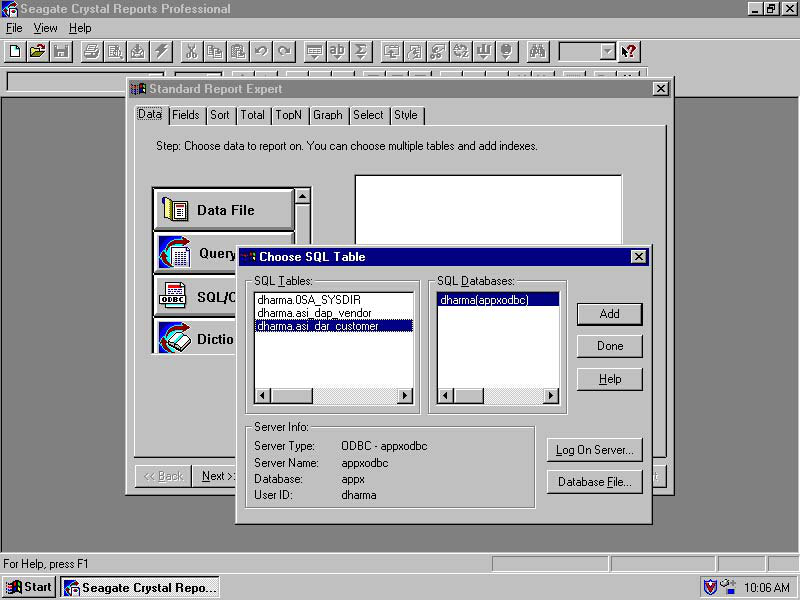This screenshot has width=800, height=600.
Task: Click the Export toolbar icon
Action: click(x=138, y=52)
